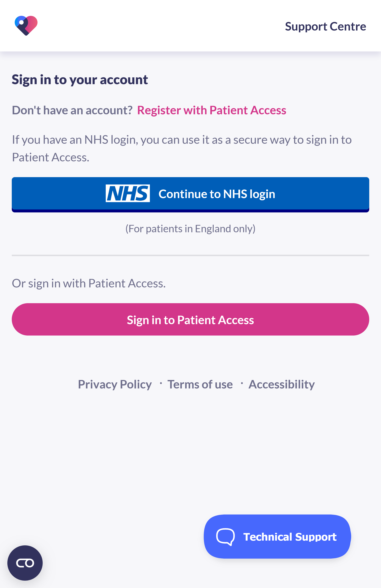Open the Support Centre

(325, 26)
